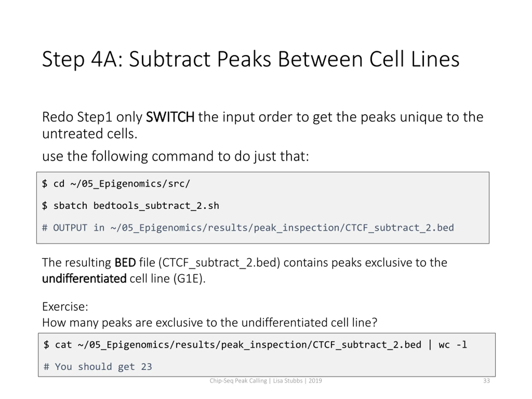Screen dimensions: 532x399
Task: Click "Cell Lines" in the slide title
Action: (414, 59)
